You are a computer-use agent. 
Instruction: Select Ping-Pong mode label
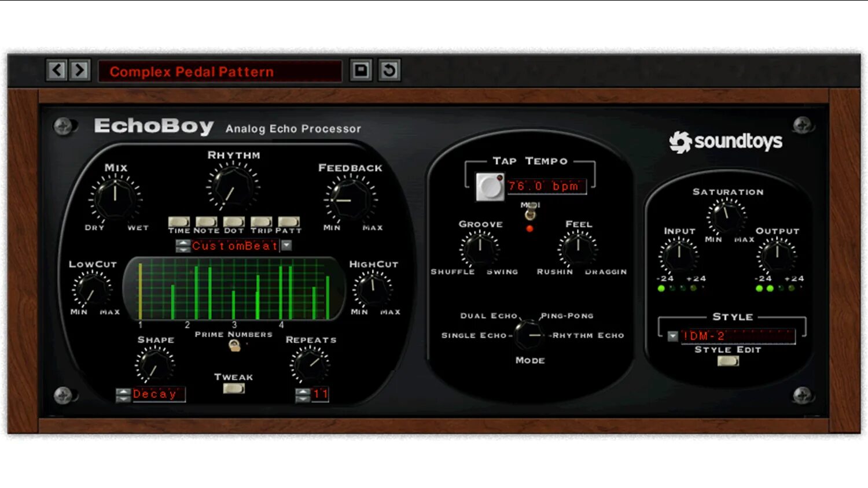click(567, 316)
